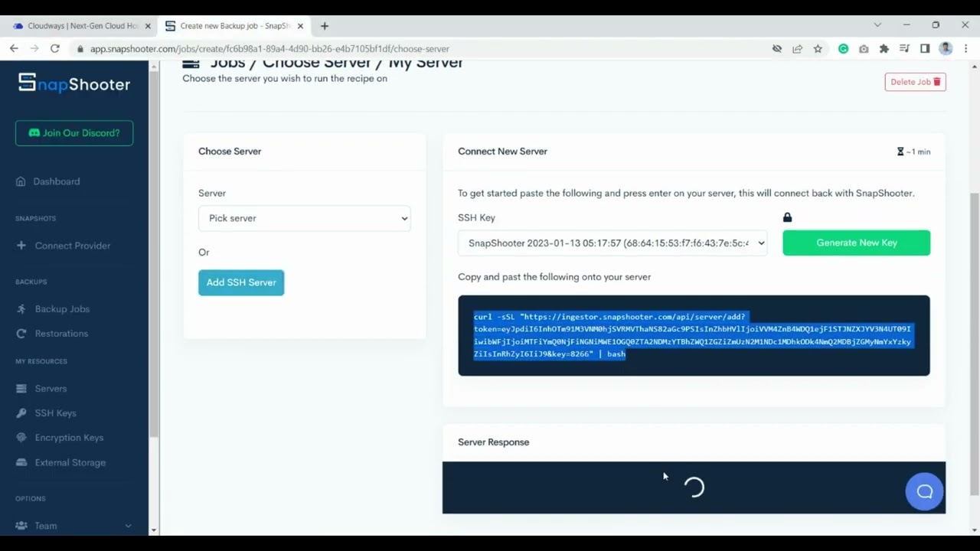This screenshot has height=551, width=980.
Task: Expand the Team menu chevron
Action: click(x=128, y=526)
